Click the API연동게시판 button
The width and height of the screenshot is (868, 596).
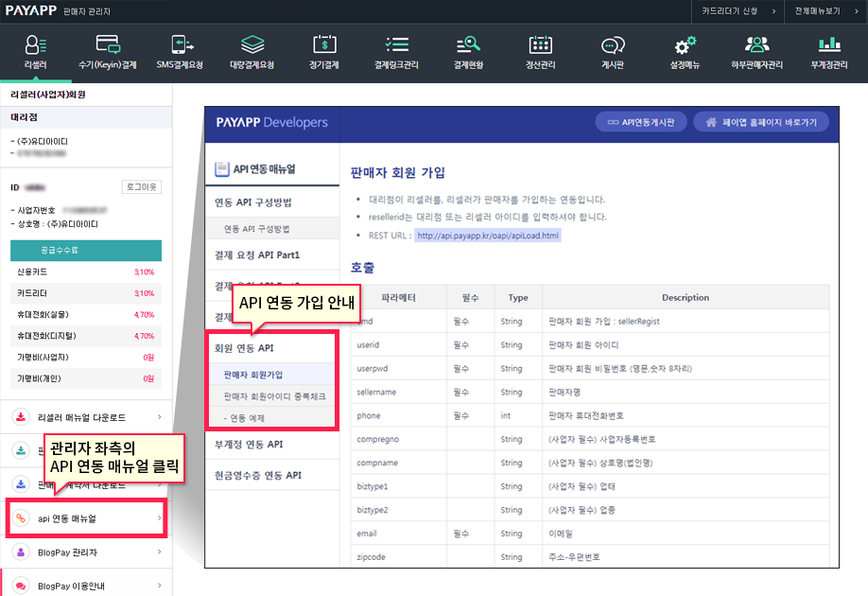click(x=641, y=122)
